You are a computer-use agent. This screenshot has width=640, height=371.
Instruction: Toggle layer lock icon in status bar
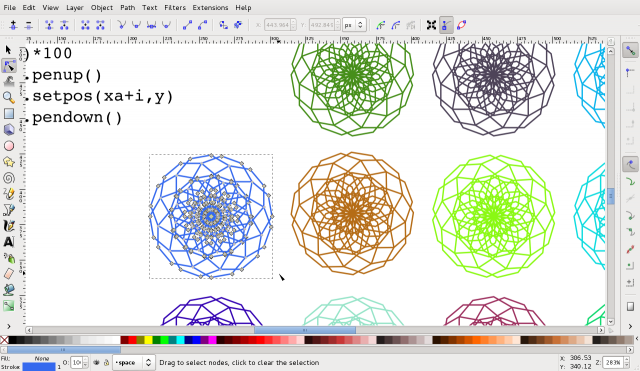point(106,362)
